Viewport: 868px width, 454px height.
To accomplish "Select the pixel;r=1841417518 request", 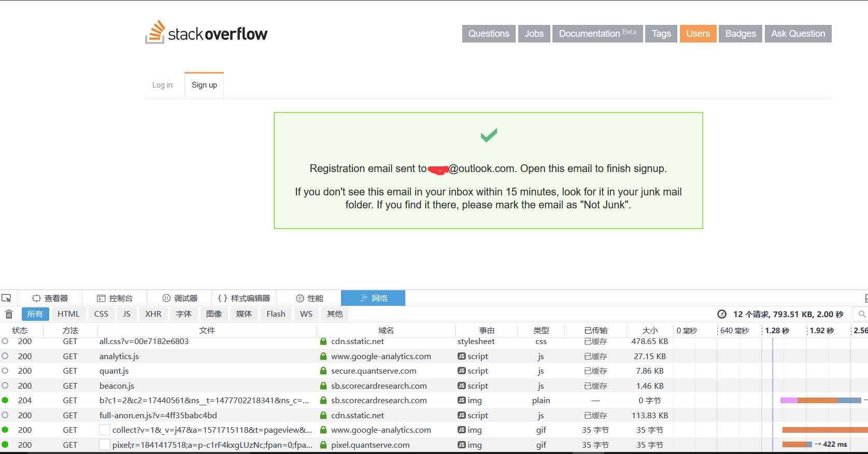I will (434, 445).
